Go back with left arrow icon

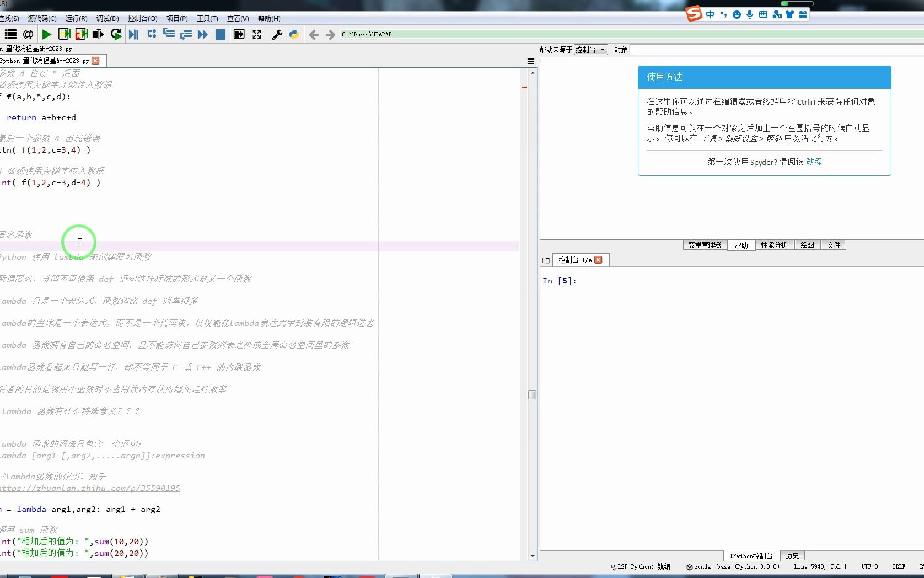tap(314, 35)
